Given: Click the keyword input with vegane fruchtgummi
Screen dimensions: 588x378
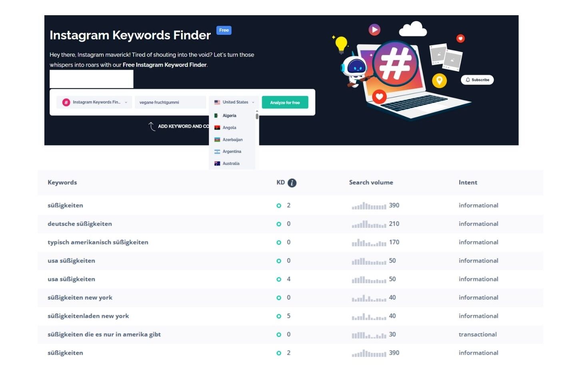Looking at the screenshot, I should (170, 103).
